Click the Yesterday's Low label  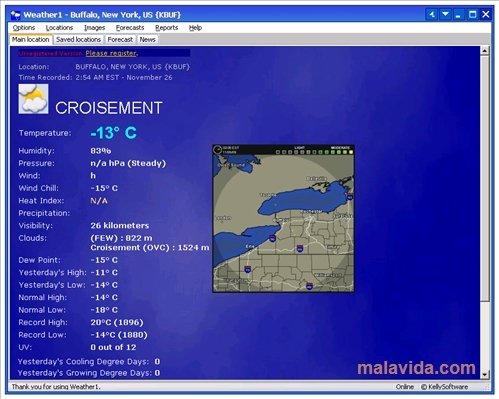pyautogui.click(x=52, y=285)
